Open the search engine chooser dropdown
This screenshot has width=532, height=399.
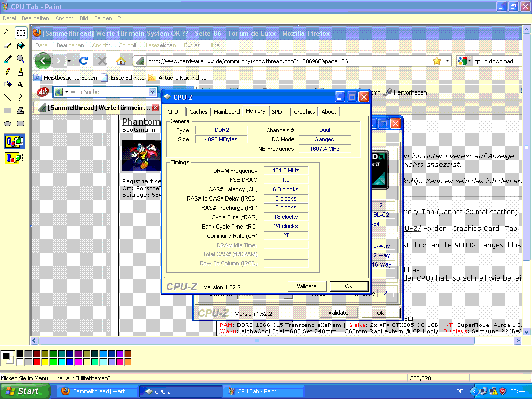click(463, 61)
